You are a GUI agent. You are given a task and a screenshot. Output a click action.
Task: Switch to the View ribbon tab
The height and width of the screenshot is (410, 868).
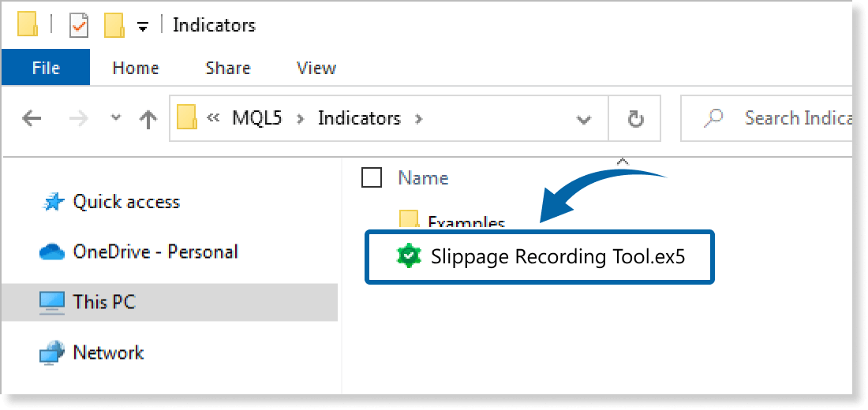coord(316,69)
